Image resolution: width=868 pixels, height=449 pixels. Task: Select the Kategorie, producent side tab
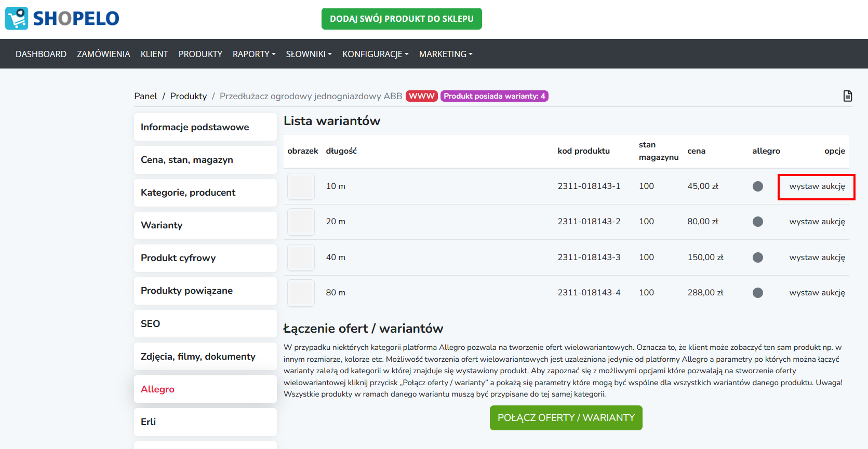tap(205, 193)
